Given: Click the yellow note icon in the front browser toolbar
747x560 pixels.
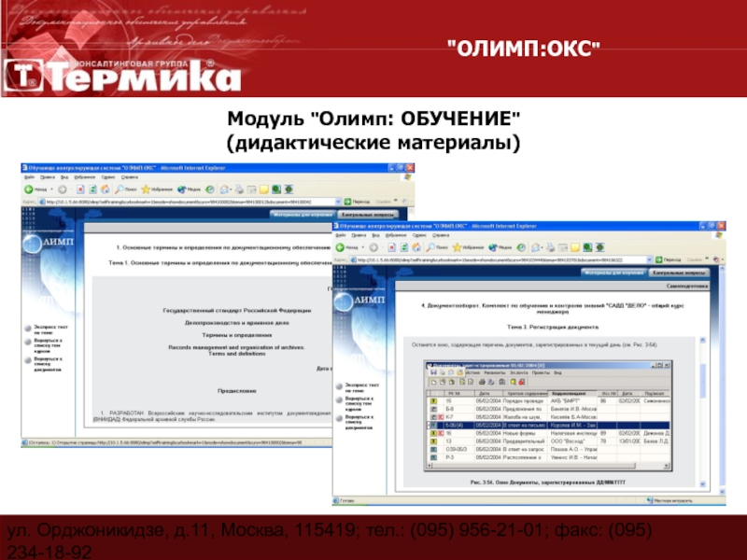Looking at the screenshot, I should coord(575,247).
